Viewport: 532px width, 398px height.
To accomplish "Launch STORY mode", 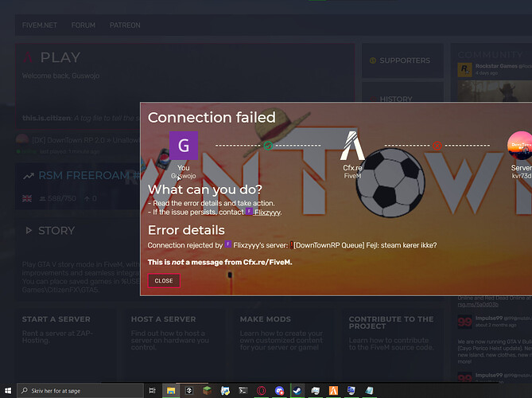I will point(56,231).
